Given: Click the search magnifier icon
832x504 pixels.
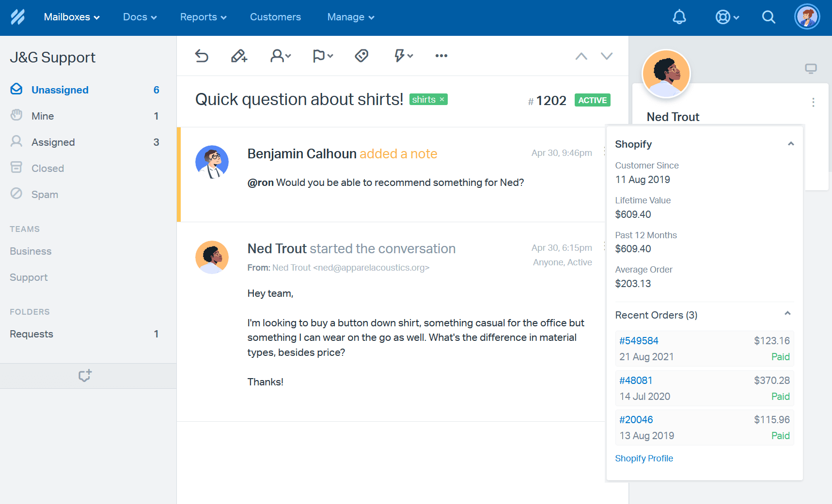Looking at the screenshot, I should (x=768, y=17).
